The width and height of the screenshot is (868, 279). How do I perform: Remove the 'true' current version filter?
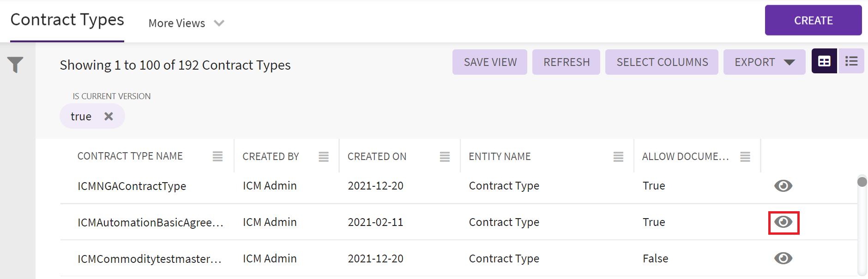coord(108,116)
